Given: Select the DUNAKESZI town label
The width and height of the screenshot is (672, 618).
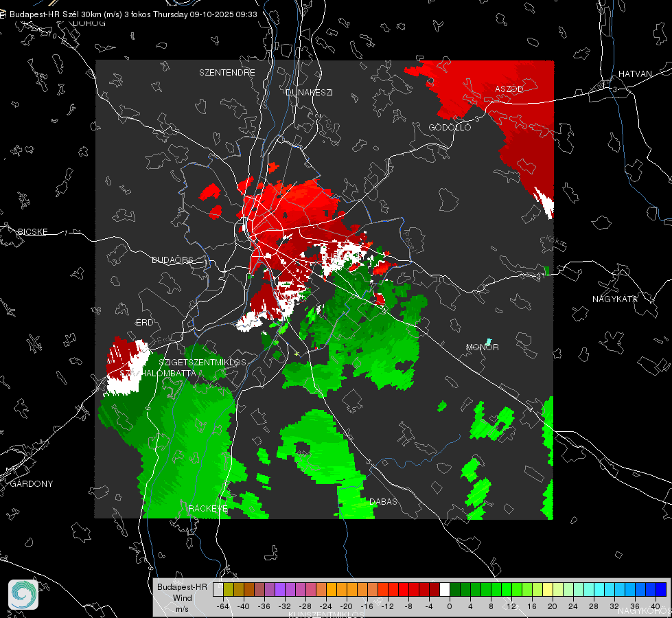Looking at the screenshot, I should coord(309,92).
